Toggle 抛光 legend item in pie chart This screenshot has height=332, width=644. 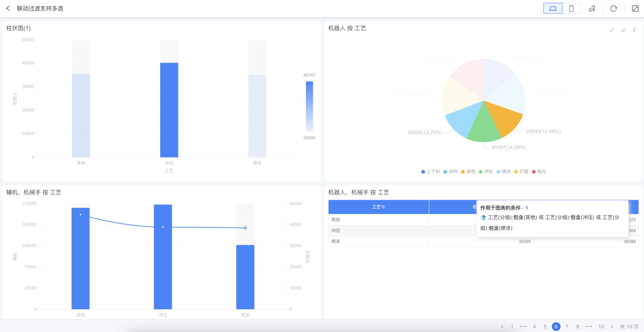pyautogui.click(x=539, y=172)
